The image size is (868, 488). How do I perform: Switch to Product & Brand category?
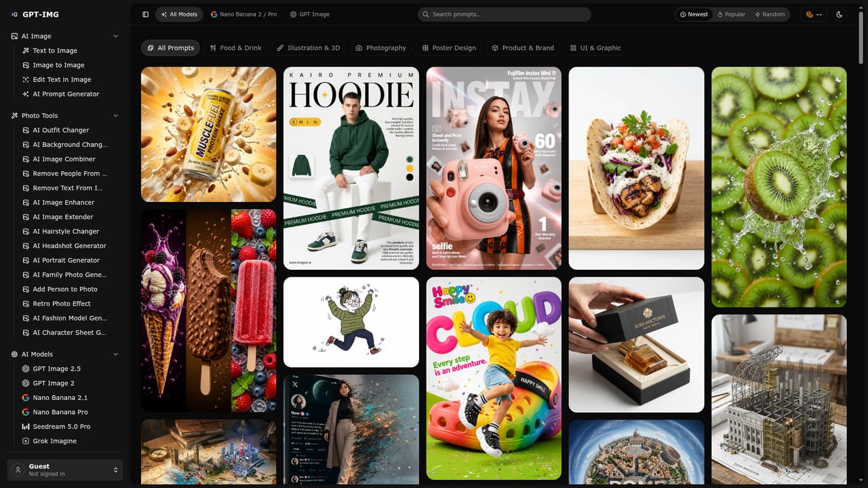point(522,47)
